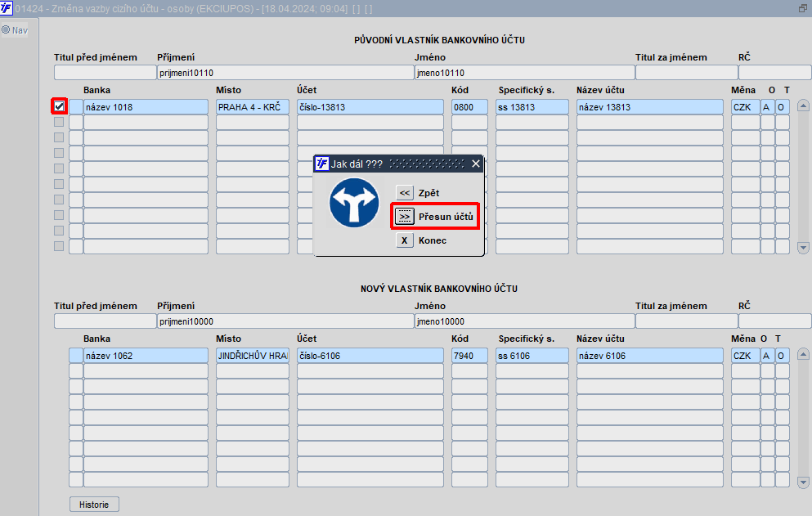This screenshot has width=812, height=516.
Task: Click the forward arrows icon for Přesun účtů
Action: click(405, 217)
